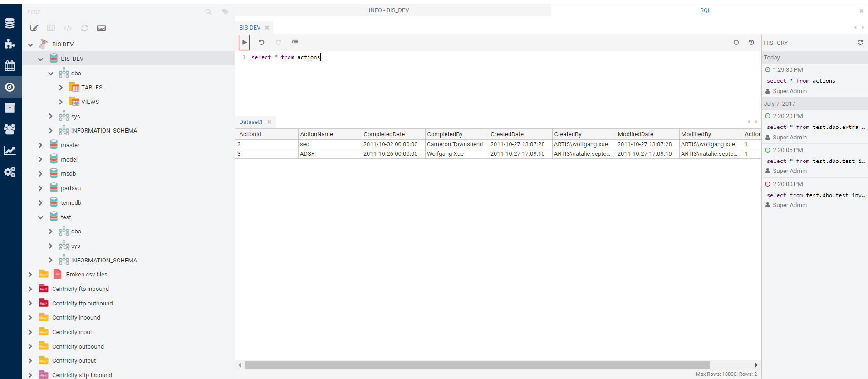Toggle the tag filter icon
This screenshot has height=379, width=868.
225,12
